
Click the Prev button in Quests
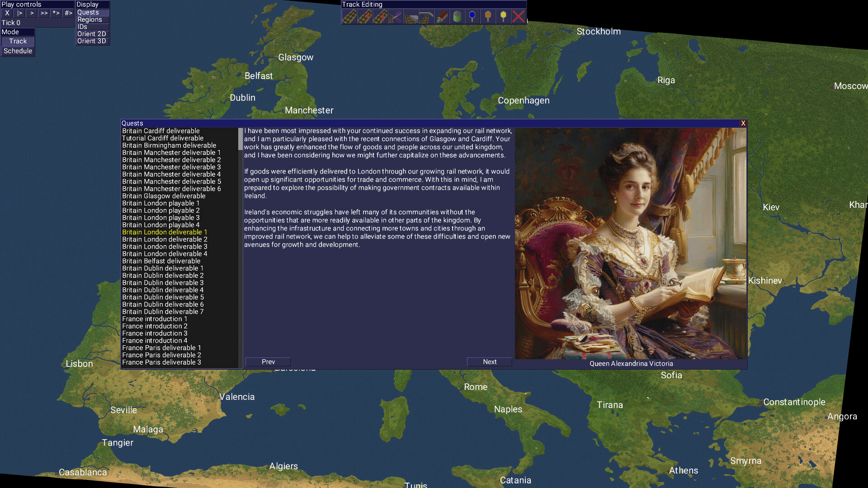tap(268, 362)
